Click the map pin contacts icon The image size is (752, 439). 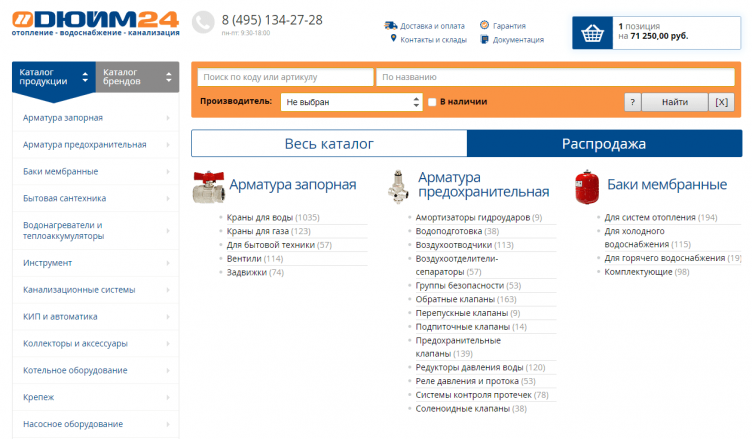(393, 38)
